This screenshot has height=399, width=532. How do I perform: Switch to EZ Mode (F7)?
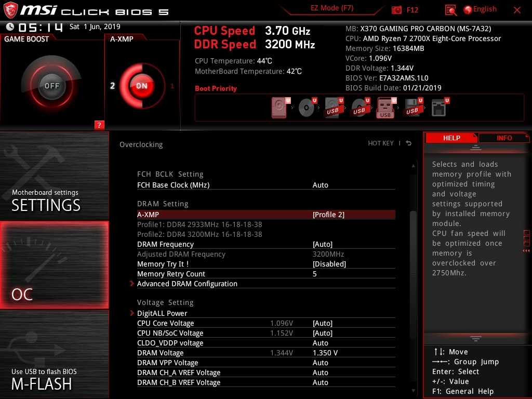[332, 8]
